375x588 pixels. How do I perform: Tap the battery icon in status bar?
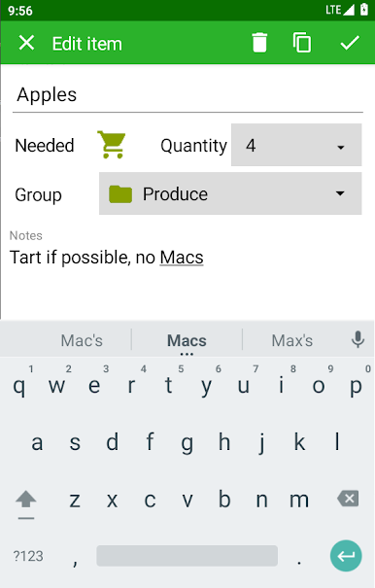coord(363,9)
